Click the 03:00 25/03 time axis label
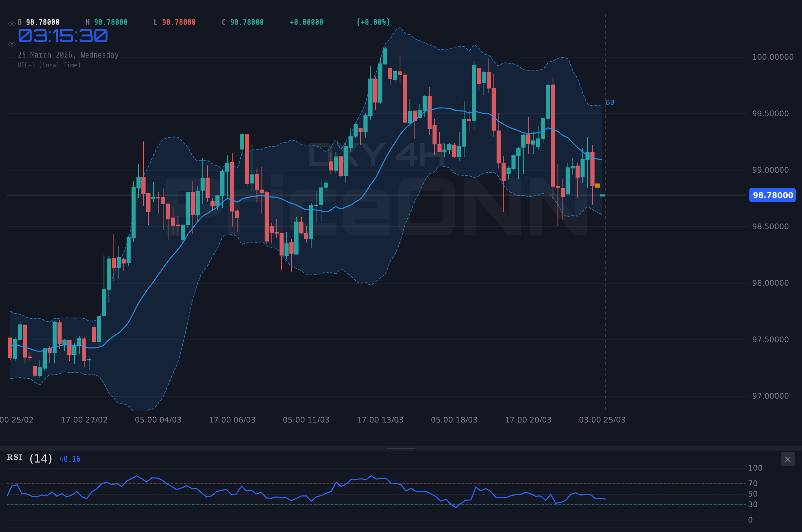Viewport: 802px width, 532px height. pos(603,420)
